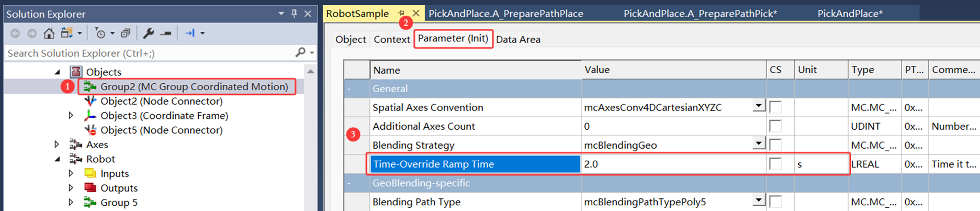Open the Spatial Axes Convention dropdown
Screen dimensions: 980x211
coord(759,106)
